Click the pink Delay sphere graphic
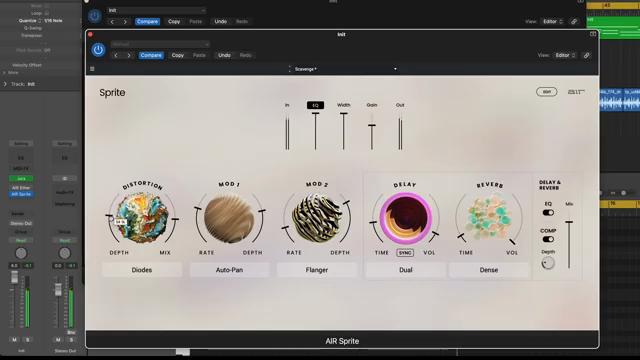The height and width of the screenshot is (360, 640). tap(406, 218)
